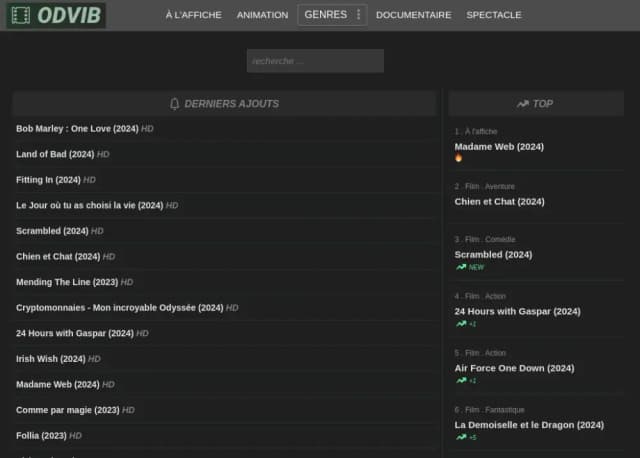Open Land of Bad (2024) in latest additions
The width and height of the screenshot is (640, 458).
(x=55, y=154)
